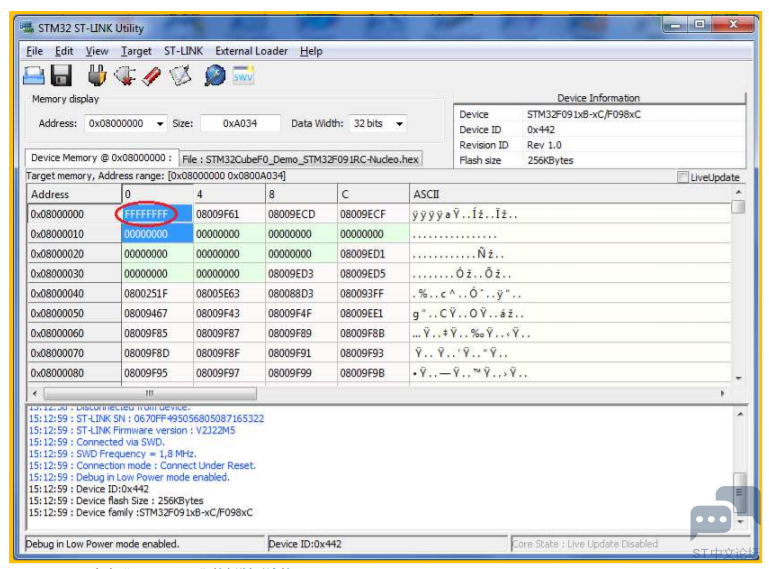Click the Save file floppy icon

pos(61,76)
